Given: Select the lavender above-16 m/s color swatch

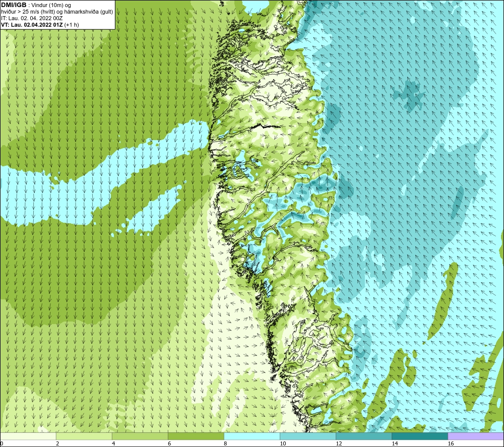Looking at the screenshot, I should coord(476,436).
